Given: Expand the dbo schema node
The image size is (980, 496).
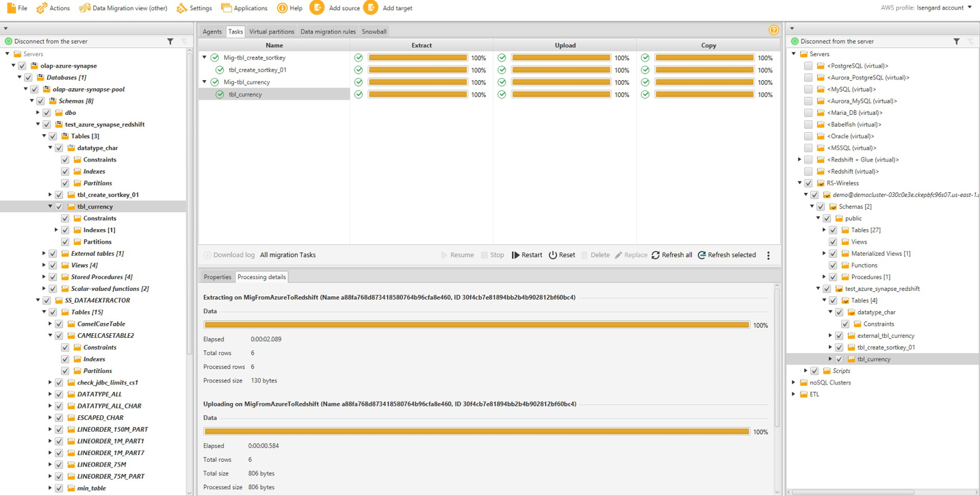Looking at the screenshot, I should coord(38,113).
